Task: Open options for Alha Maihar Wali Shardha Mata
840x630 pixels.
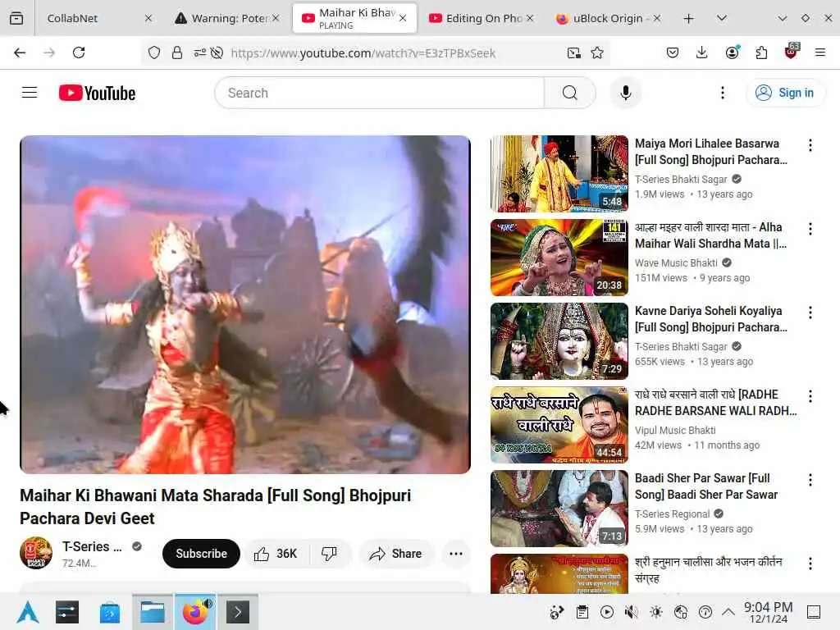Action: point(810,229)
